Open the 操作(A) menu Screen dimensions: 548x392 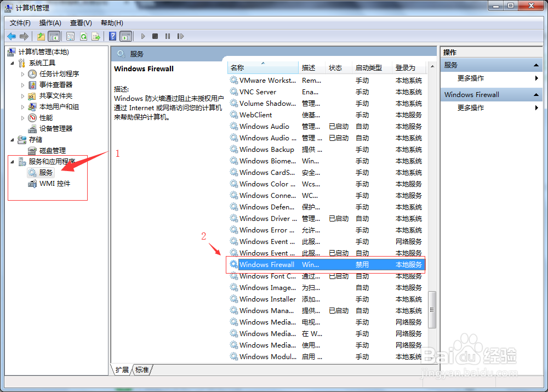(50, 23)
